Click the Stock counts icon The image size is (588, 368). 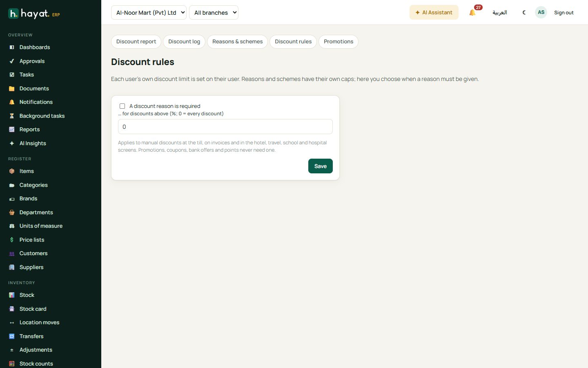click(12, 364)
